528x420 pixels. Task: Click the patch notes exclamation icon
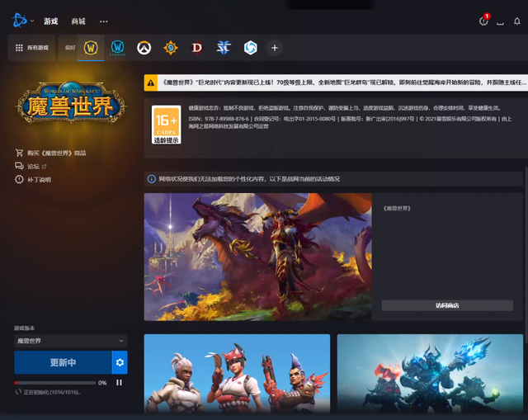pyautogui.click(x=19, y=180)
